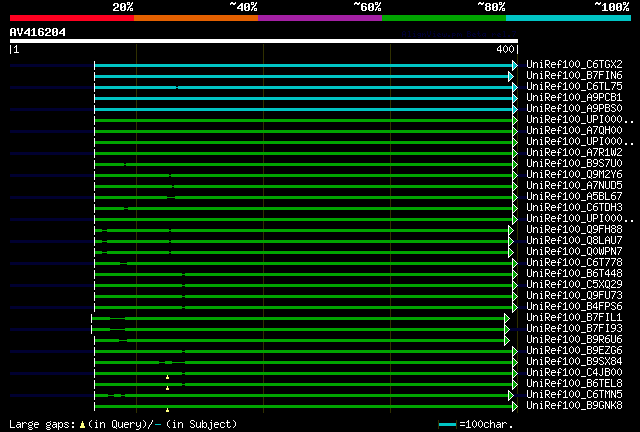Select the UniRef100_C6TDH3 label
Screen dimensions: 640x432
[x=574, y=208]
